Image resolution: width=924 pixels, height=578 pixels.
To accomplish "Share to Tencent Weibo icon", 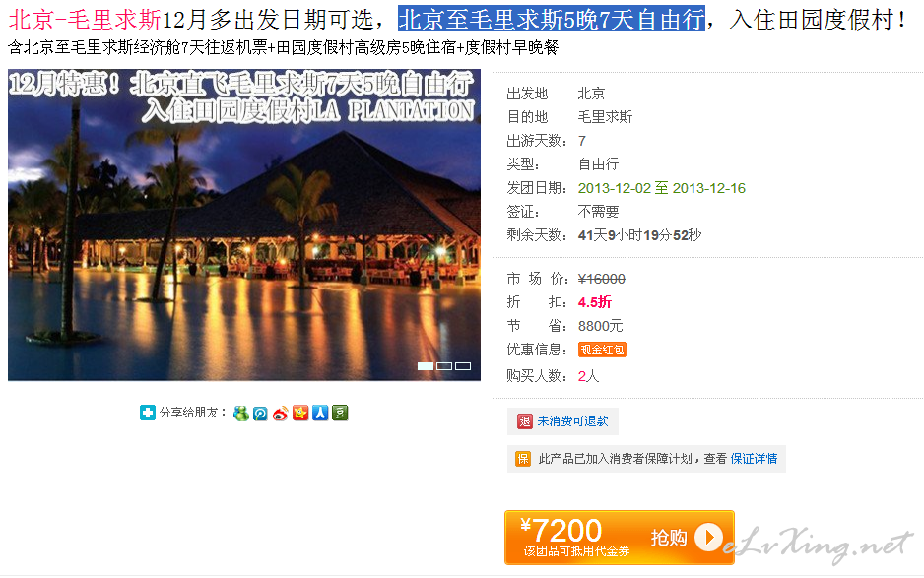I will tap(260, 414).
